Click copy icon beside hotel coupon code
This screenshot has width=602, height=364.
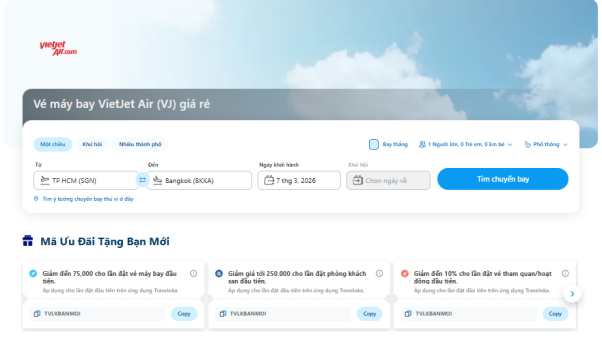pyautogui.click(x=223, y=314)
